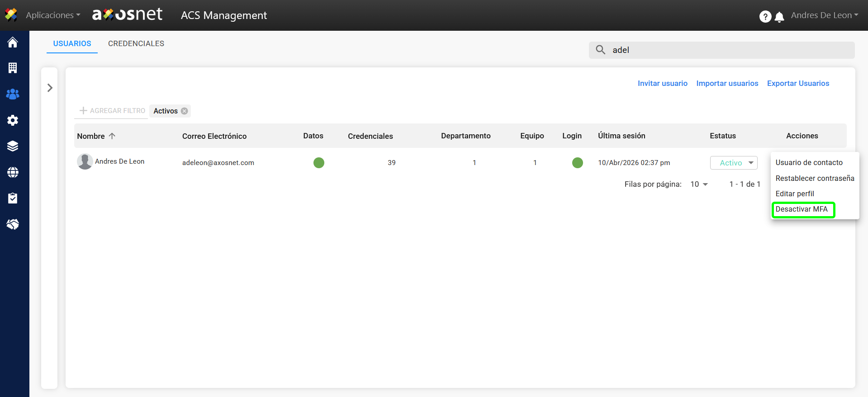Open the help question mark icon
868x397 pixels.
pyautogui.click(x=765, y=17)
